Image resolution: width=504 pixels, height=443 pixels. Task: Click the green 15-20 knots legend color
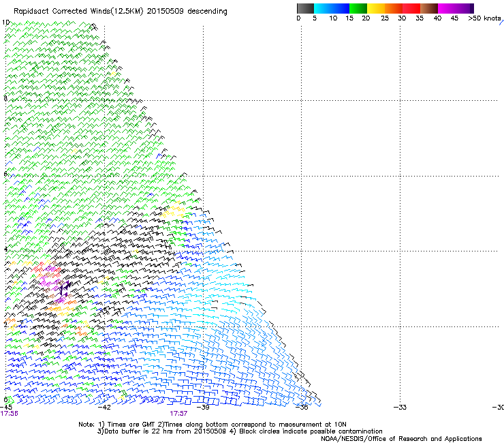tap(358, 8)
